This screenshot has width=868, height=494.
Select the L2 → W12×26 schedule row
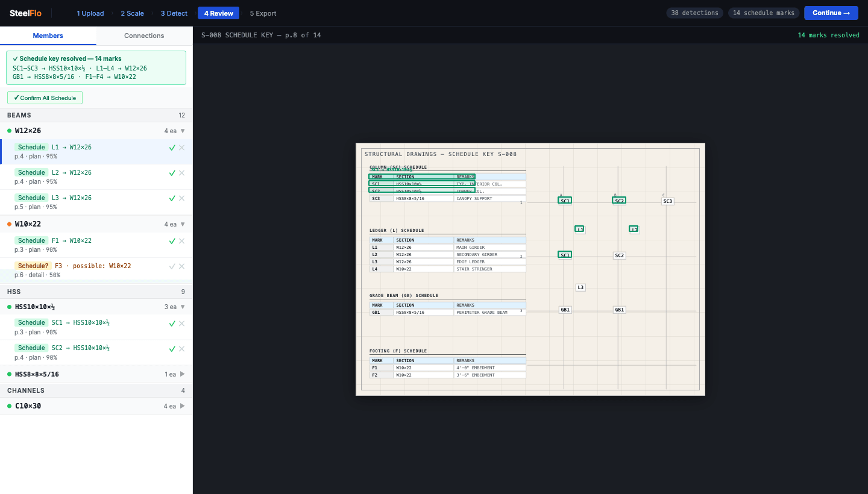coord(96,177)
